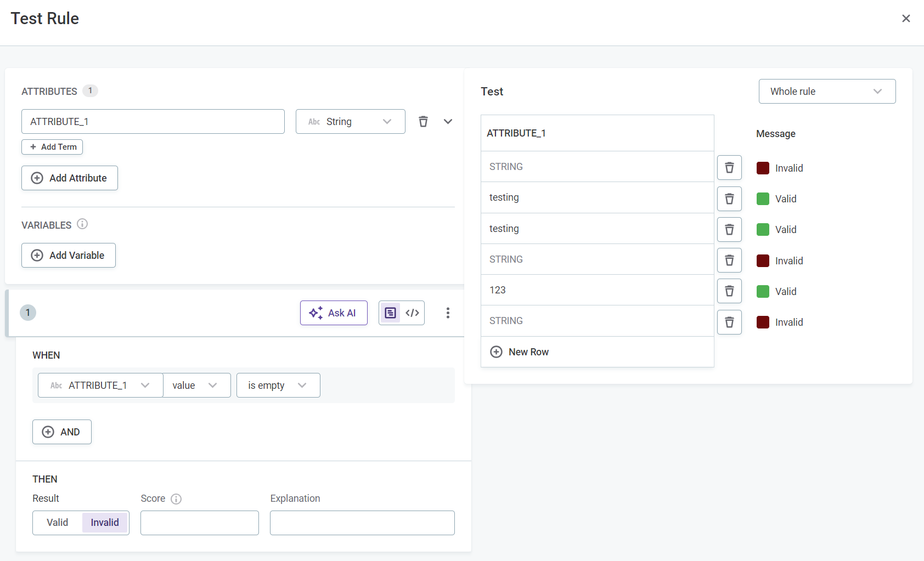Add a New Row to test table
The width and height of the screenshot is (924, 561).
[520, 352]
